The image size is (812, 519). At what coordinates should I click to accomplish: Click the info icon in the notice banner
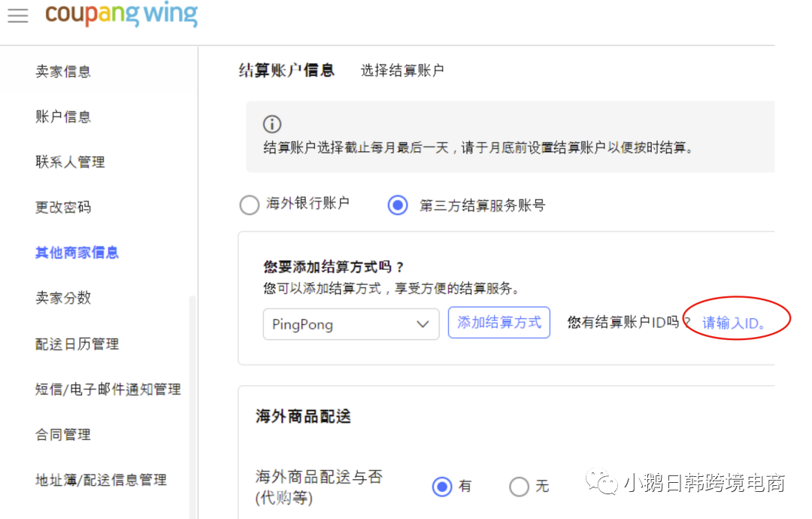272,124
